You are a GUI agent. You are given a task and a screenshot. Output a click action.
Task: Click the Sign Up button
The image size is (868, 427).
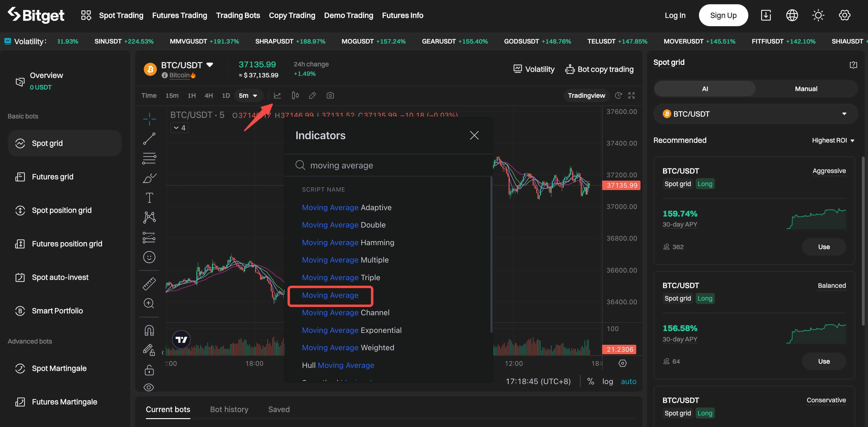point(724,15)
